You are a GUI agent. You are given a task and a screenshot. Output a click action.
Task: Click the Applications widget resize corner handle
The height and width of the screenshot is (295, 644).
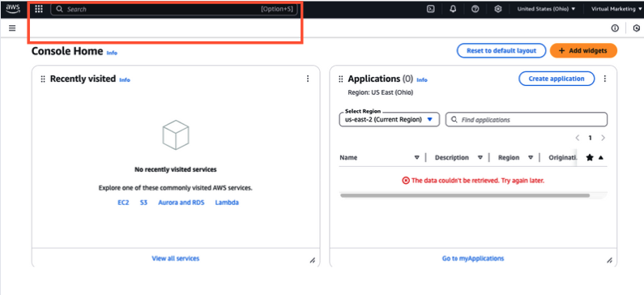(x=609, y=260)
